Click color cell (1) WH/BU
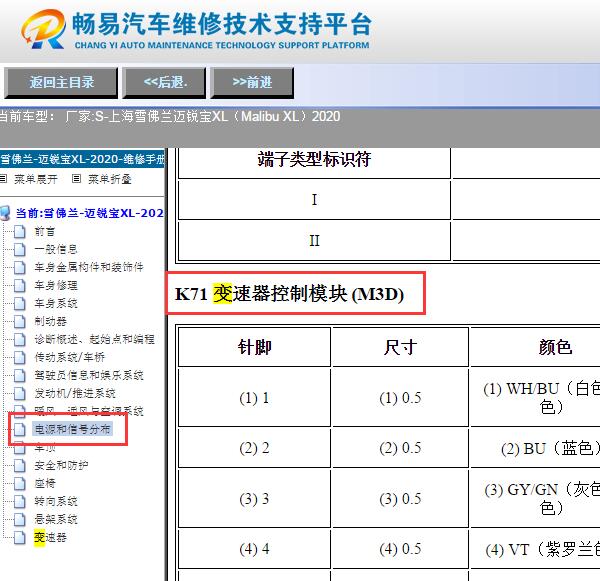 (x=536, y=398)
